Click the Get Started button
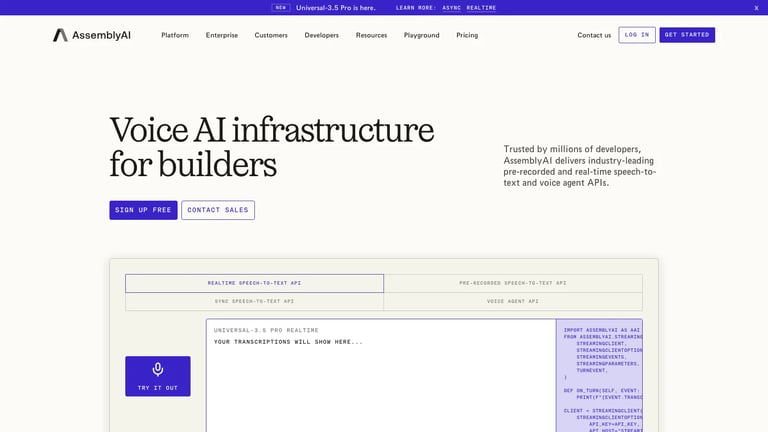 tap(687, 35)
